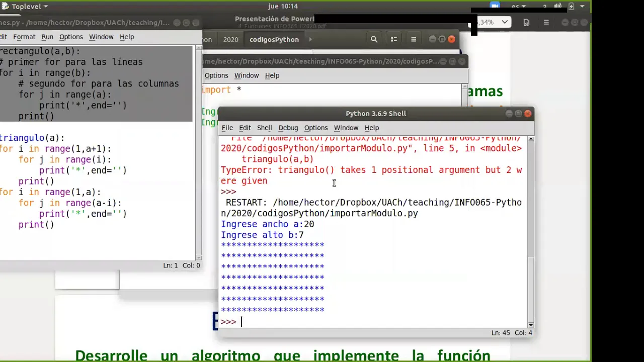Screen dimensions: 644x362
Task: Open Format menu in left editor window
Action: click(24, 37)
